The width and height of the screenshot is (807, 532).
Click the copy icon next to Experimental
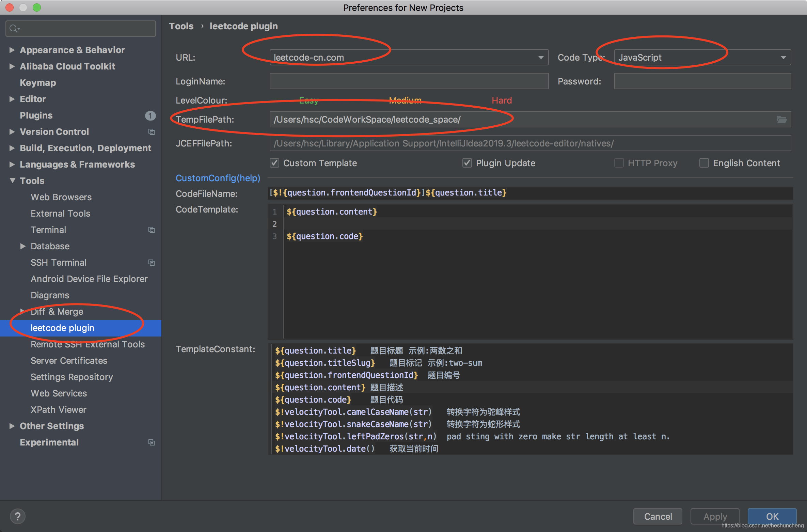(x=152, y=442)
